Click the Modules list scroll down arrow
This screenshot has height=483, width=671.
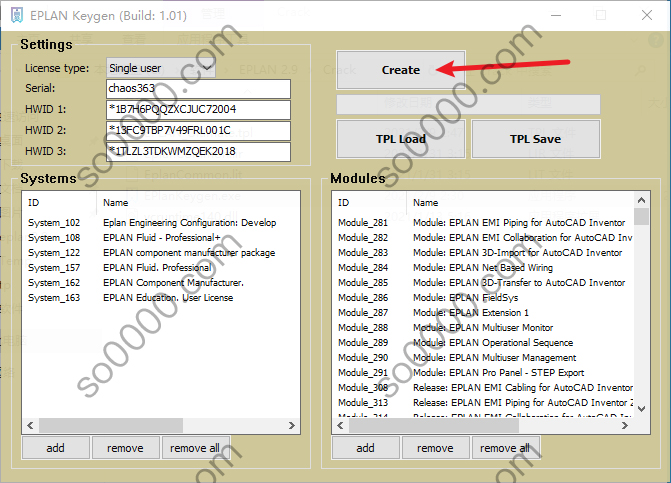(x=641, y=409)
